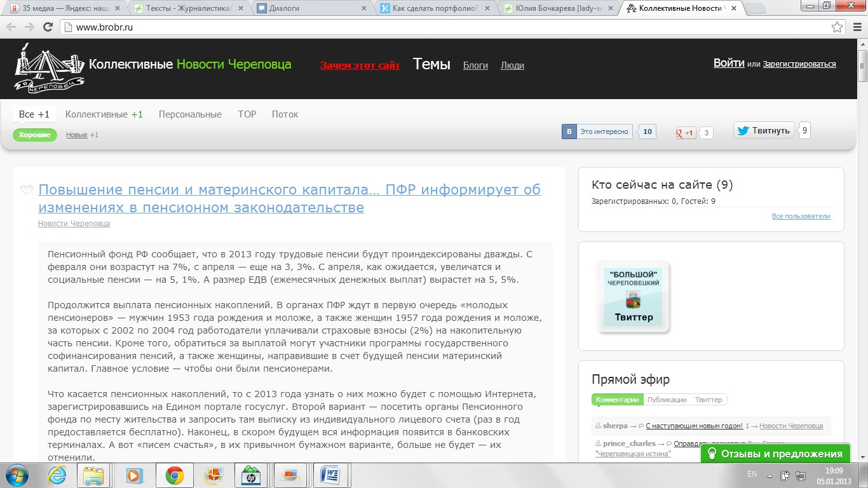Go to the "Люди" section

(512, 65)
